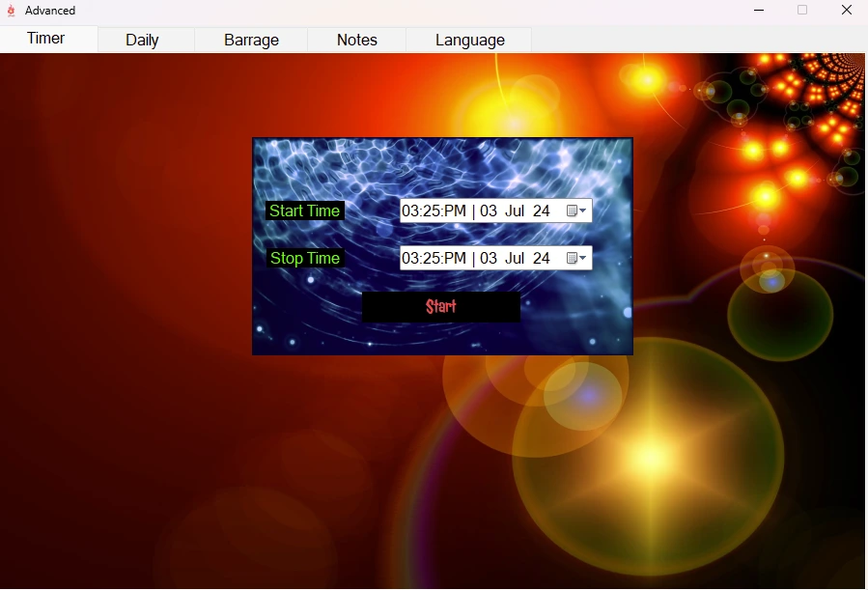Go to the Notes tab
This screenshot has width=868, height=590.
(x=357, y=40)
